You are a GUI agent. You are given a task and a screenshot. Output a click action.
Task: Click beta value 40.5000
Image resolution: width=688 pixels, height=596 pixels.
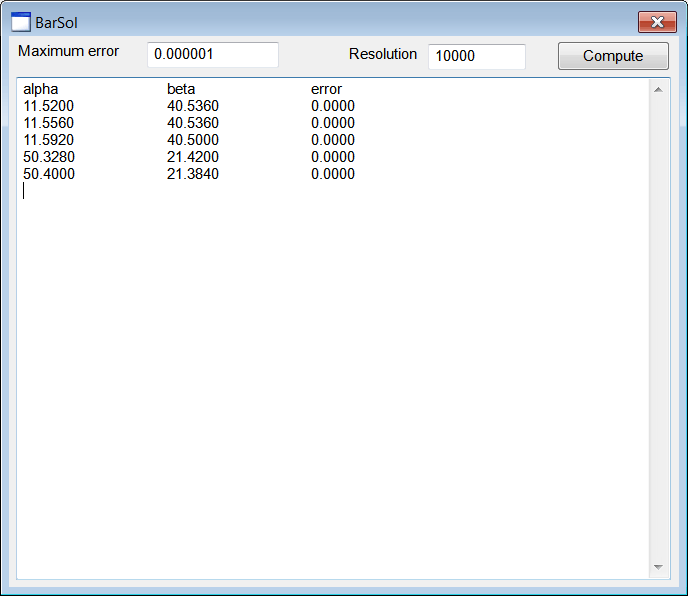193,140
